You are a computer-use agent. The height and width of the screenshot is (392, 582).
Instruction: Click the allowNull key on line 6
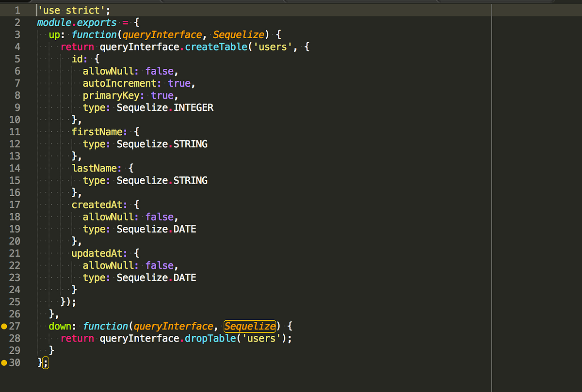108,71
